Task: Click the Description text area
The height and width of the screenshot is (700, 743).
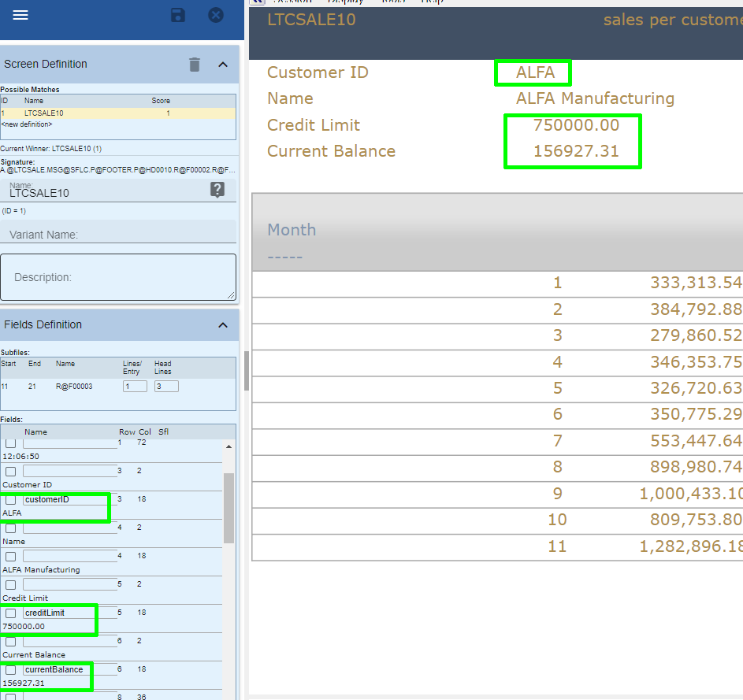Action: [118, 277]
